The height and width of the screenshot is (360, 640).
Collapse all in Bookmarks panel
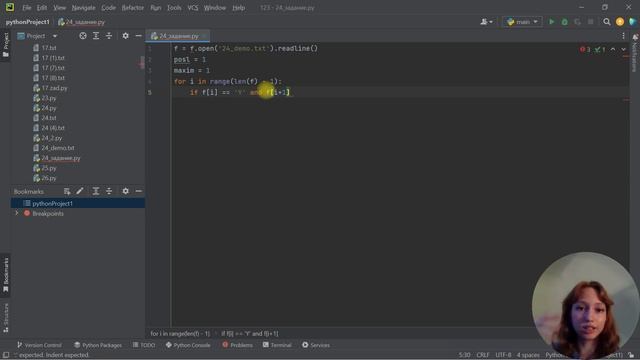click(109, 191)
